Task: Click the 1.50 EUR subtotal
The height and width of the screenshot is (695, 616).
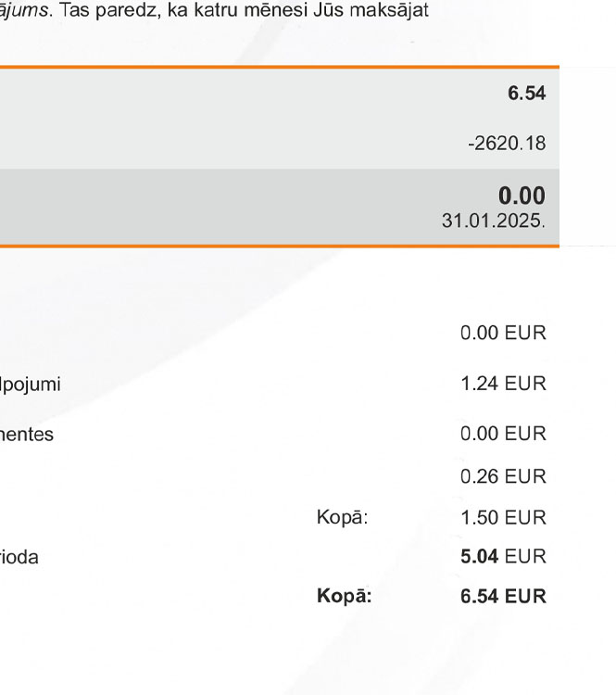Action: click(503, 517)
